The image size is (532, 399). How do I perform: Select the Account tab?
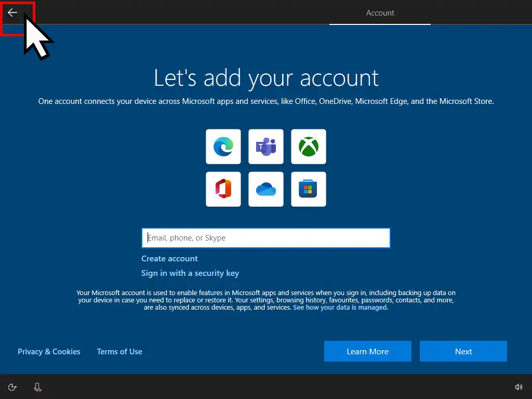pos(380,13)
